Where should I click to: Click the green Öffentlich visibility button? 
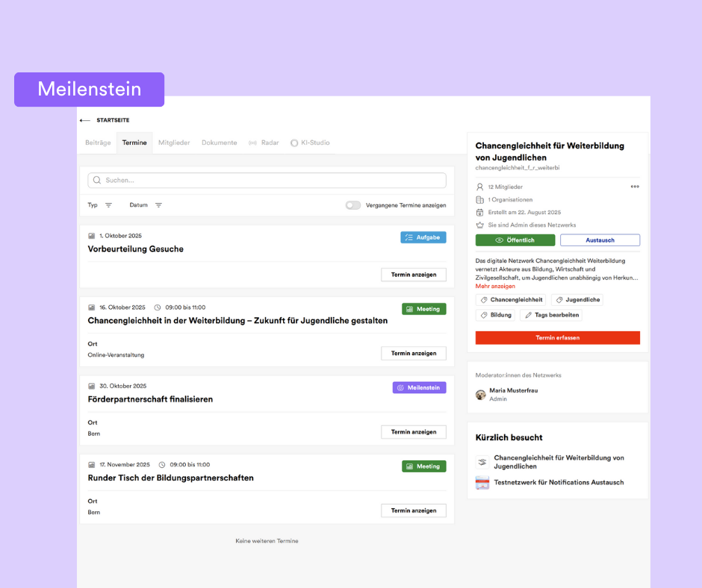[515, 240]
